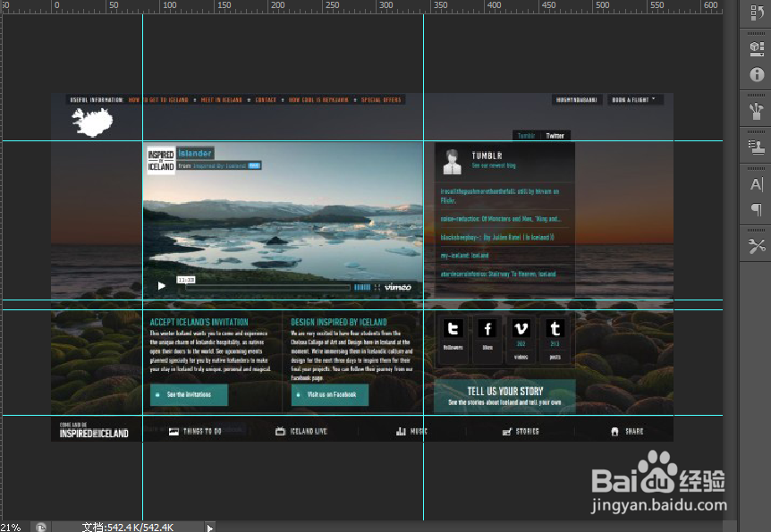The height and width of the screenshot is (532, 771).
Task: Open the Properties panel icon
Action: 757,48
